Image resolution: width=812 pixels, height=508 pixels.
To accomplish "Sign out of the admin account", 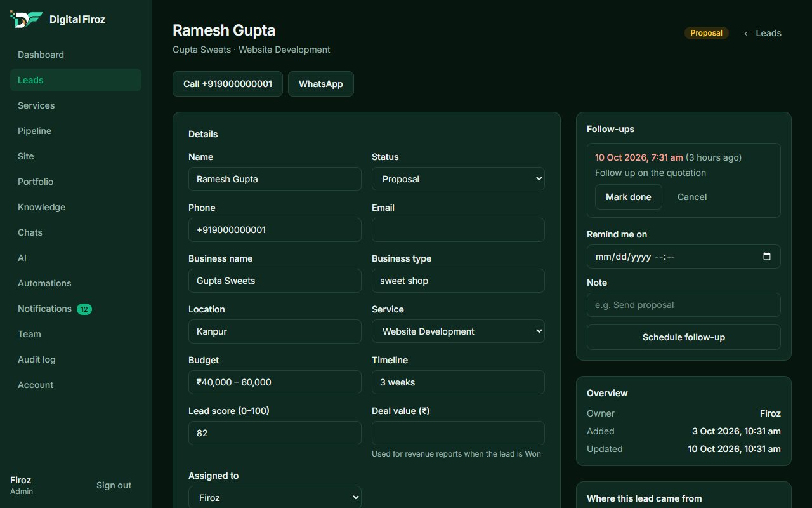I will click(x=114, y=485).
